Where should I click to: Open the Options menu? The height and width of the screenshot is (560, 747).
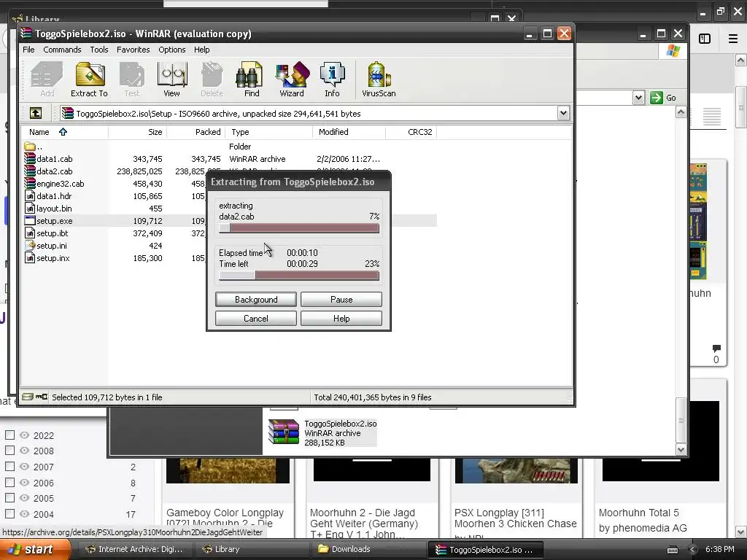pos(172,50)
